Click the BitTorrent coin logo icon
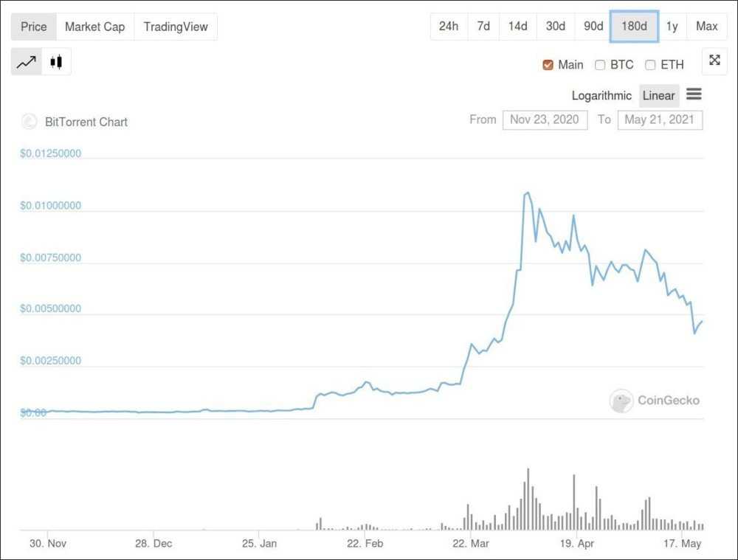This screenshot has height=560, width=738. point(30,122)
